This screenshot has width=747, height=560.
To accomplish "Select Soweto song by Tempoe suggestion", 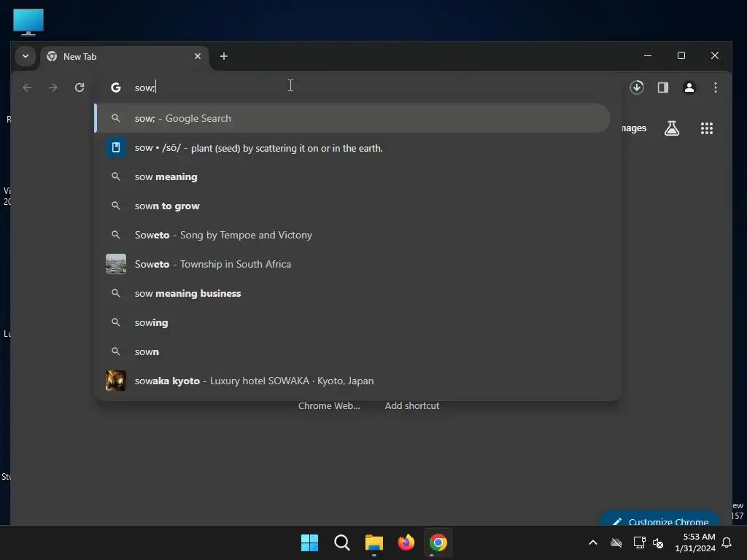I will [352, 235].
